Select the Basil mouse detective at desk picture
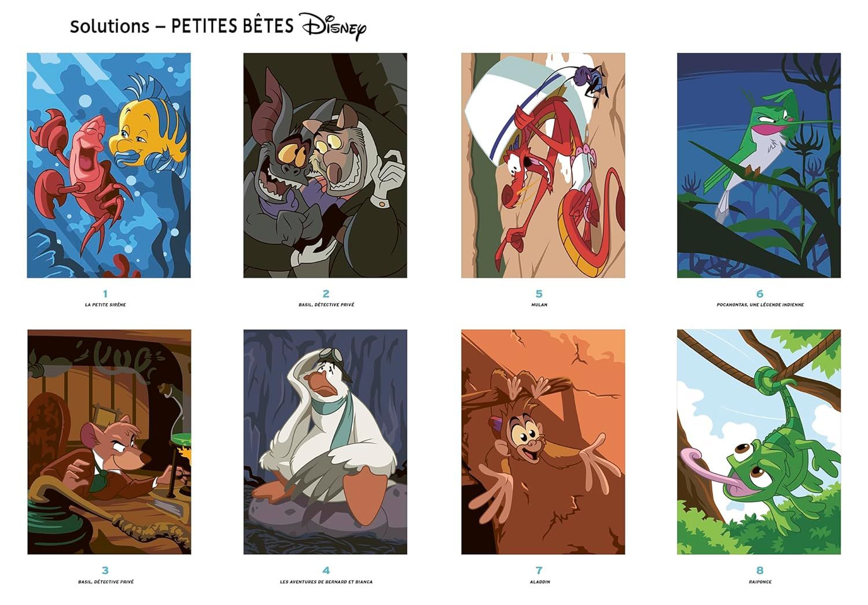Screen dimensions: 868x605 (109, 442)
